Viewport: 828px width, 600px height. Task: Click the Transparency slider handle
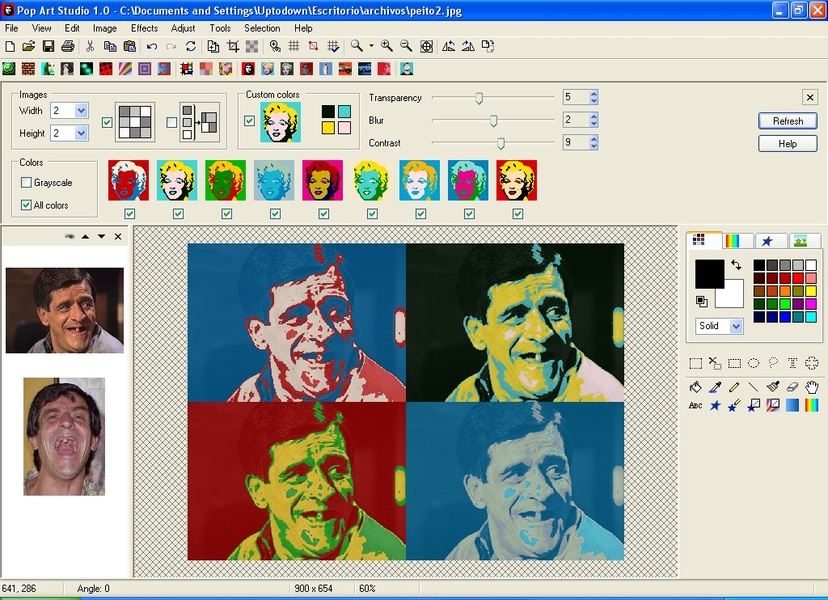point(479,98)
